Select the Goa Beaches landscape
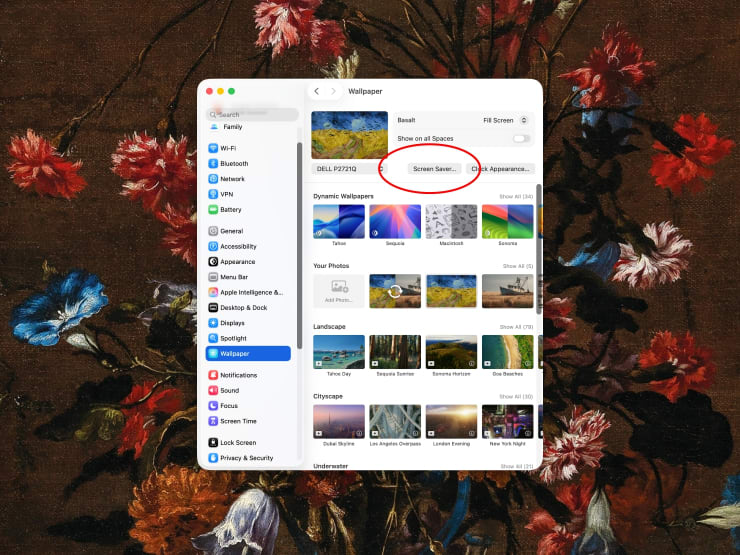 tap(507, 352)
